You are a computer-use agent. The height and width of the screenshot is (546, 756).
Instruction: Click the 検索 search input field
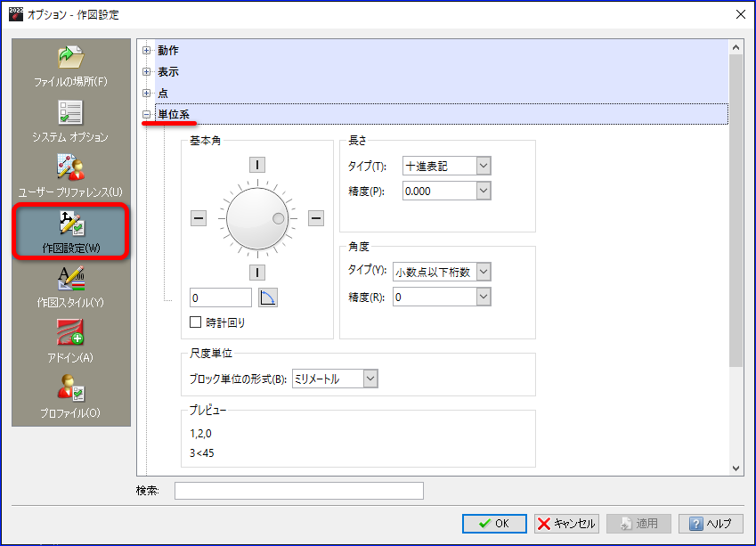299,491
